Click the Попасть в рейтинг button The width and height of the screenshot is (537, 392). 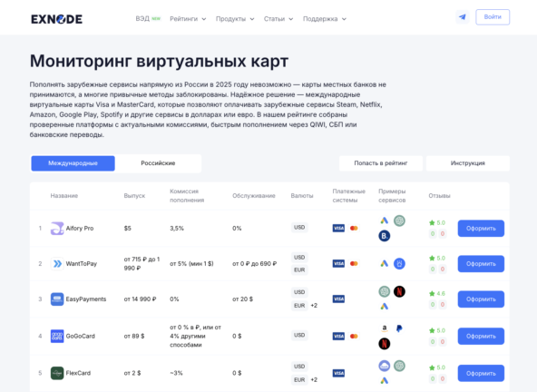click(381, 163)
